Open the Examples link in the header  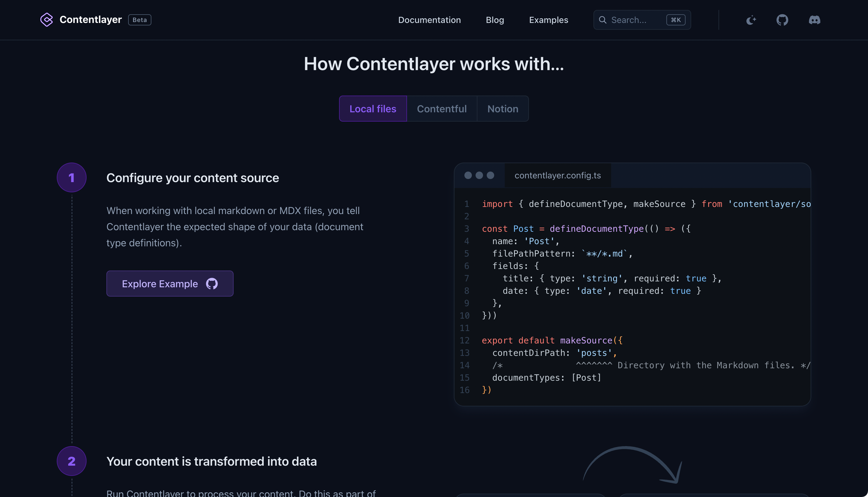(548, 20)
